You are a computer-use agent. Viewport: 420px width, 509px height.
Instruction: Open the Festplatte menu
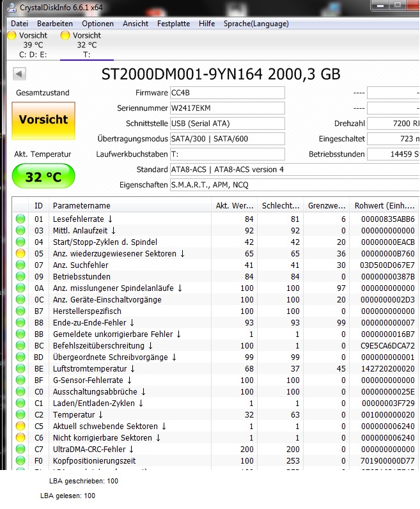pos(174,24)
